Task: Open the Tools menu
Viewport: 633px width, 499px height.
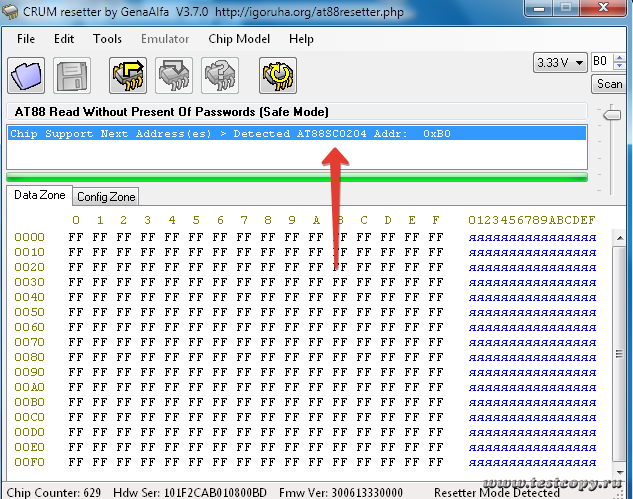Action: point(107,39)
